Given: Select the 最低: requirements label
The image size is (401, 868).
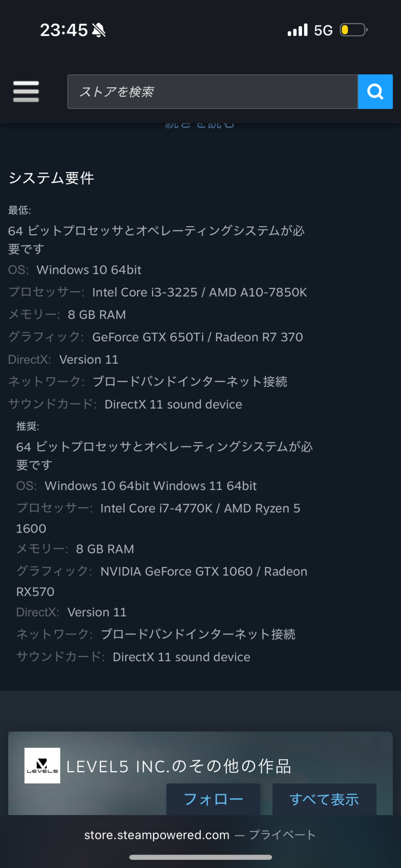Looking at the screenshot, I should (20, 210).
